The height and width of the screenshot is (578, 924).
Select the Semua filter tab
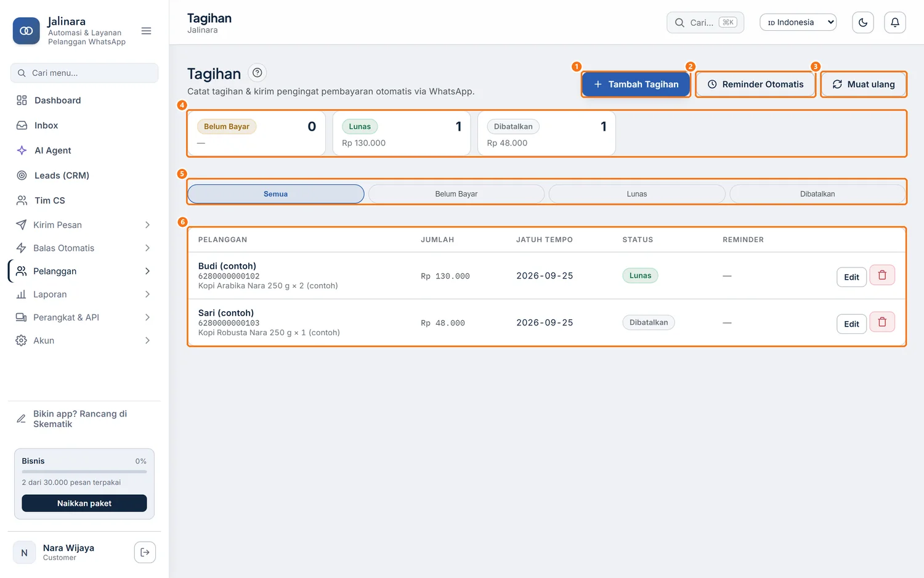pyautogui.click(x=276, y=194)
